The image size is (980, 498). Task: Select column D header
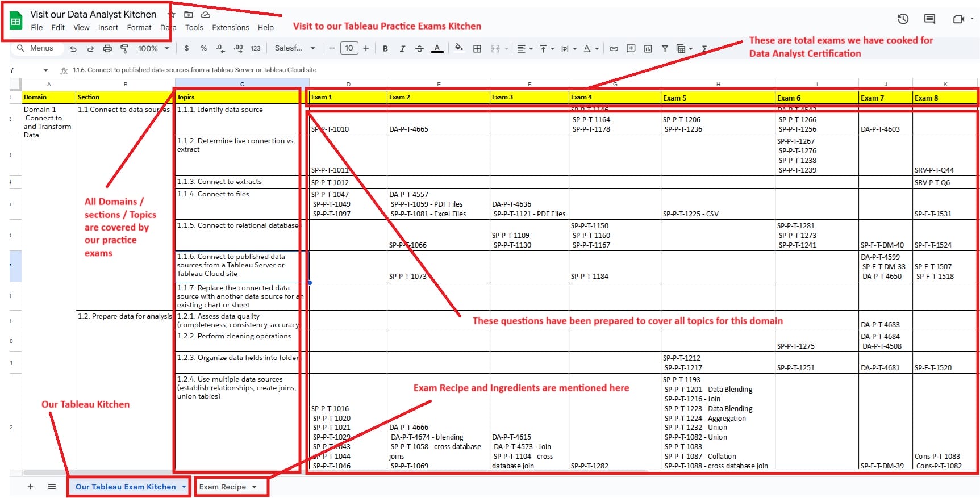348,84
